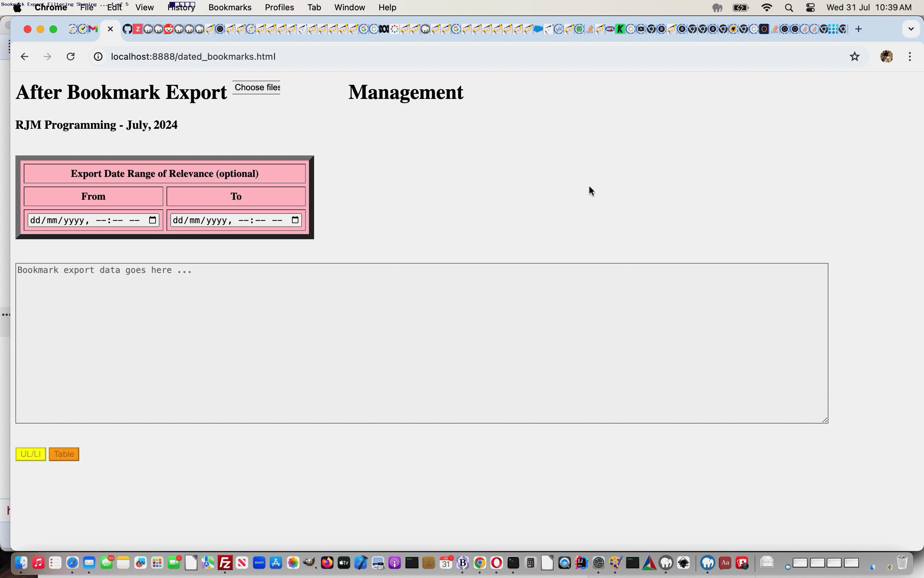Open the Profiles menu

click(x=279, y=8)
